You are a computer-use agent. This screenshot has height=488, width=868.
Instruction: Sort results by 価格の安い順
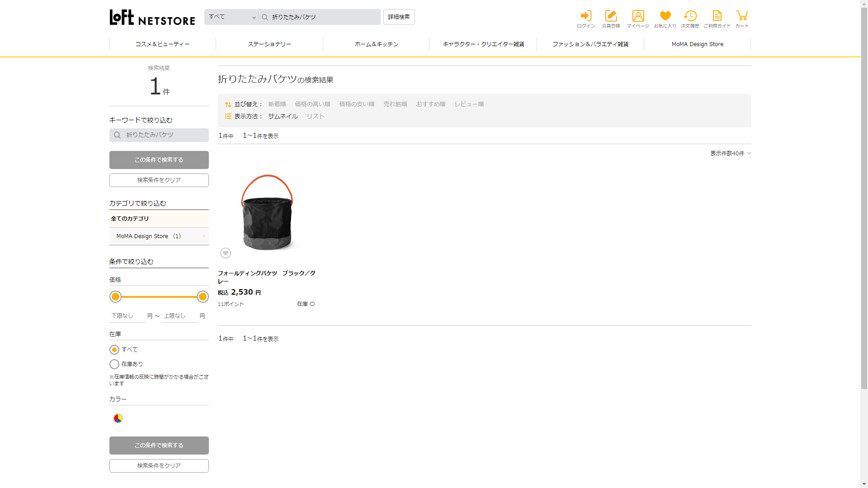[357, 104]
